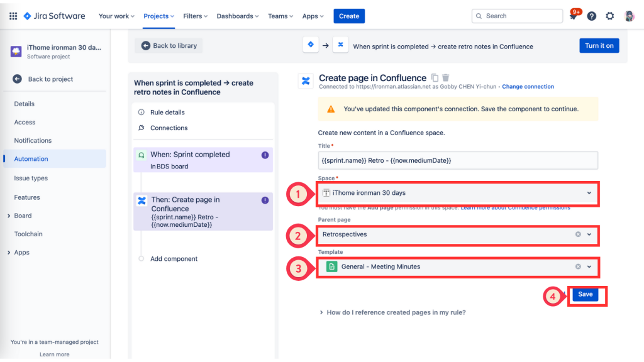
Task: Go to Features in sidebar
Action: click(x=27, y=197)
